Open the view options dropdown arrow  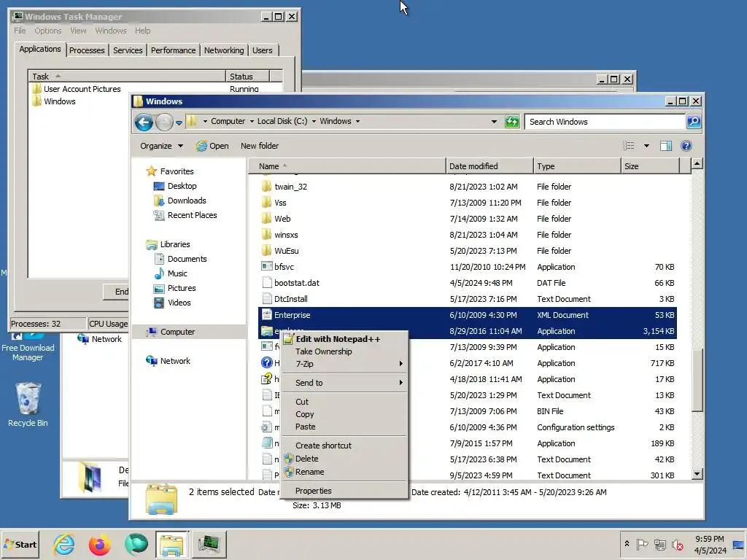click(x=646, y=146)
